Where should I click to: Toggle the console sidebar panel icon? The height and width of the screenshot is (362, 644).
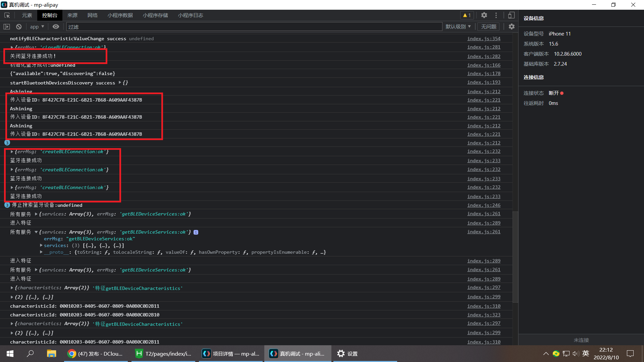coord(7,27)
